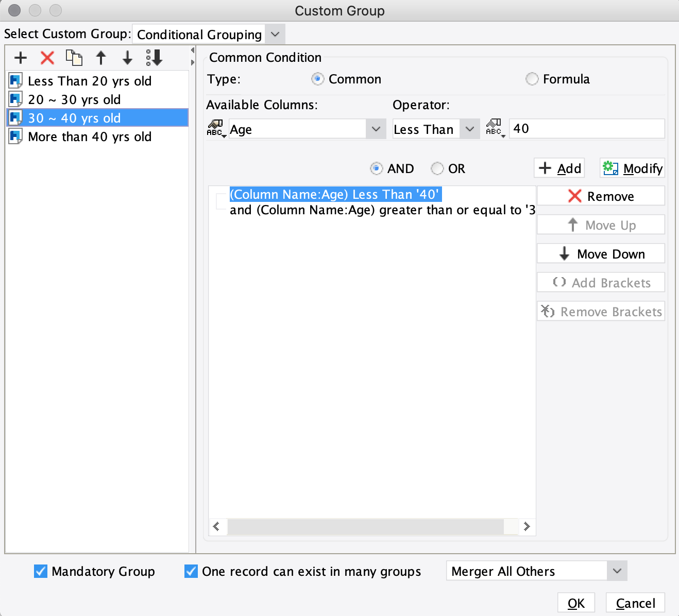Copy the selected group via duplicate icon

(74, 58)
